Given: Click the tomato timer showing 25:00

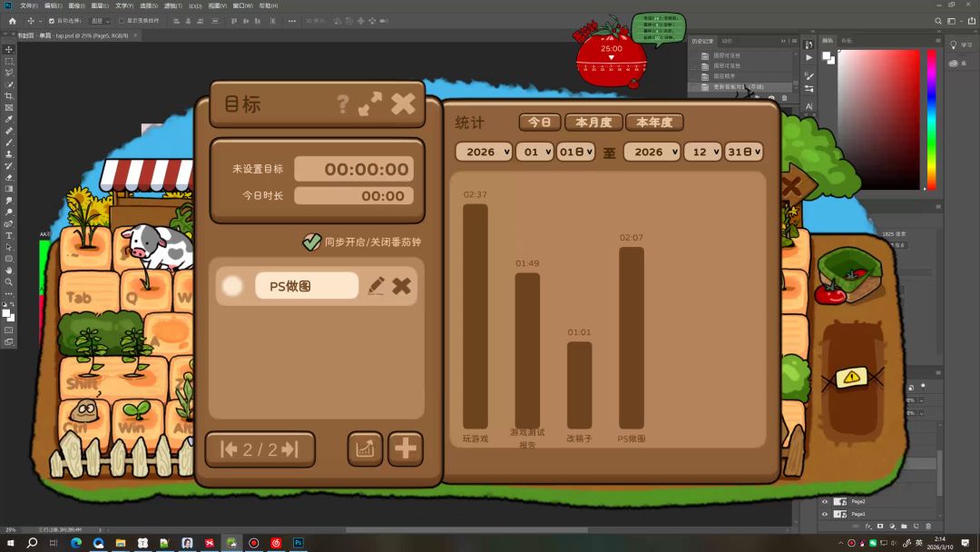Looking at the screenshot, I should 611,57.
